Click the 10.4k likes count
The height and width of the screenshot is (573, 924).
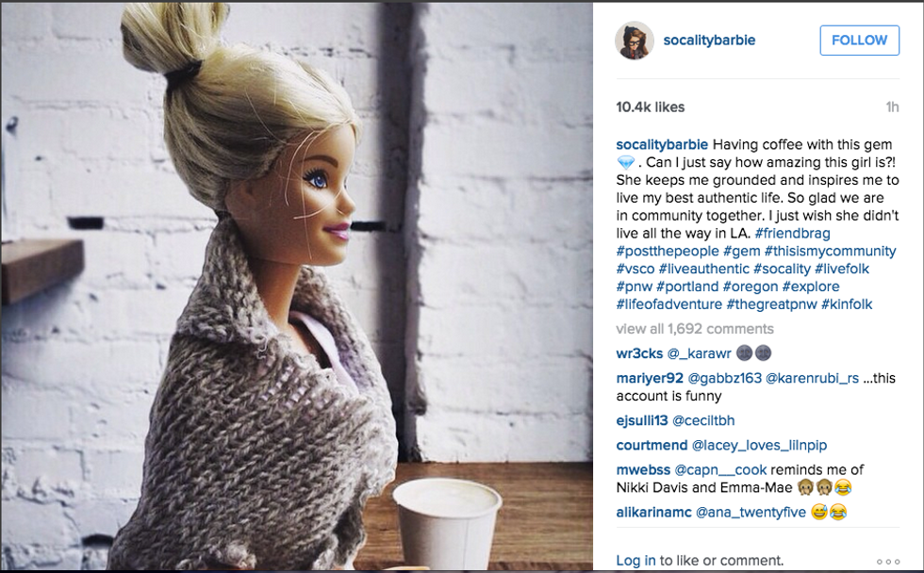coord(650,107)
